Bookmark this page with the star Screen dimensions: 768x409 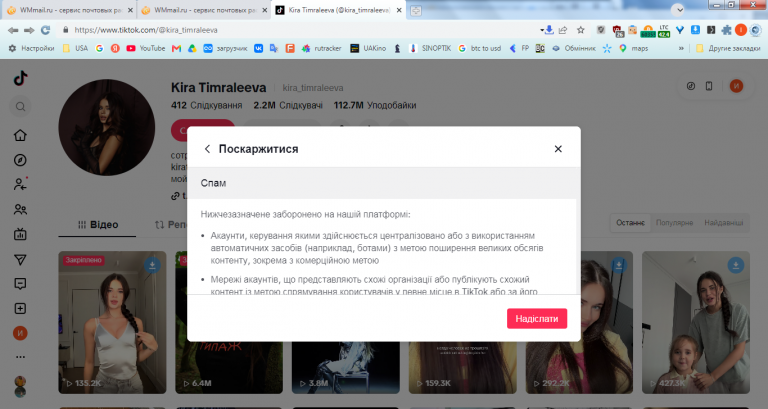580,30
